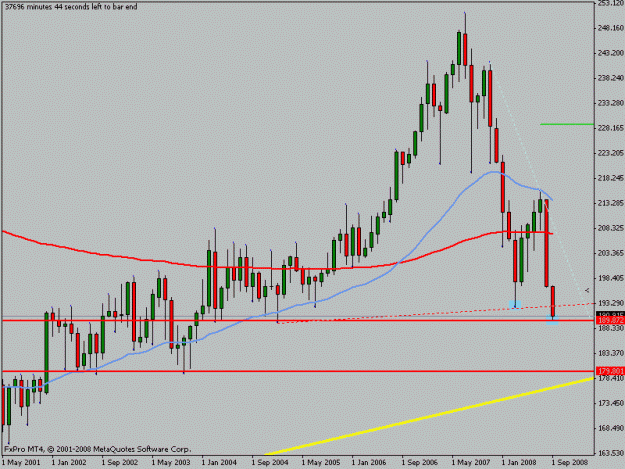This screenshot has width=625, height=469.
Task: Click the 218.245 price axis label
Action: click(x=610, y=178)
